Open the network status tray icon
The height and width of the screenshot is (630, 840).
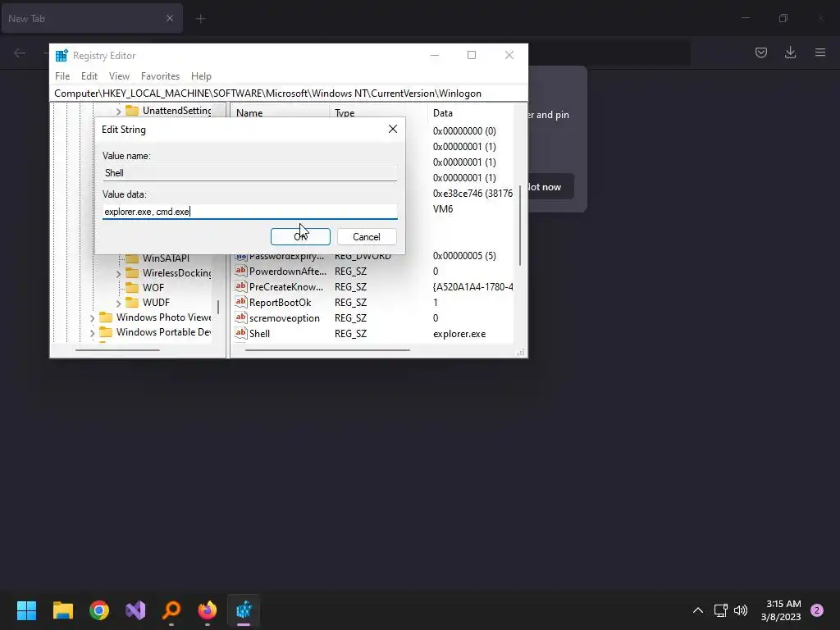pyautogui.click(x=720, y=610)
